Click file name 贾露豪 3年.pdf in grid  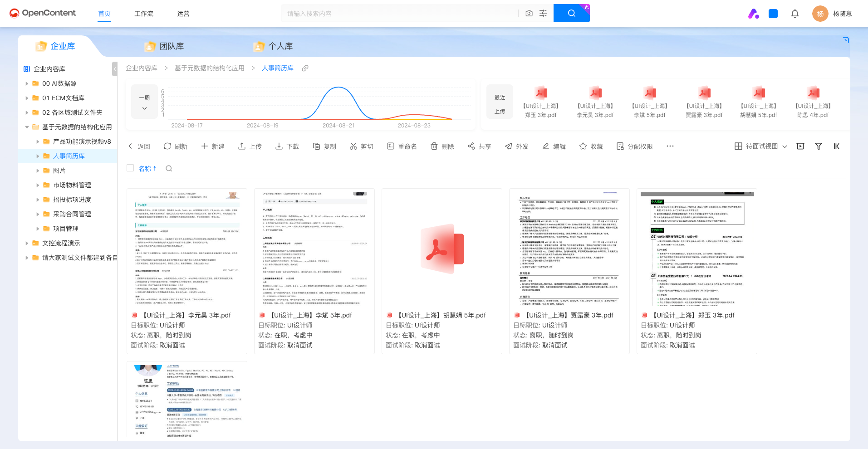coord(569,315)
